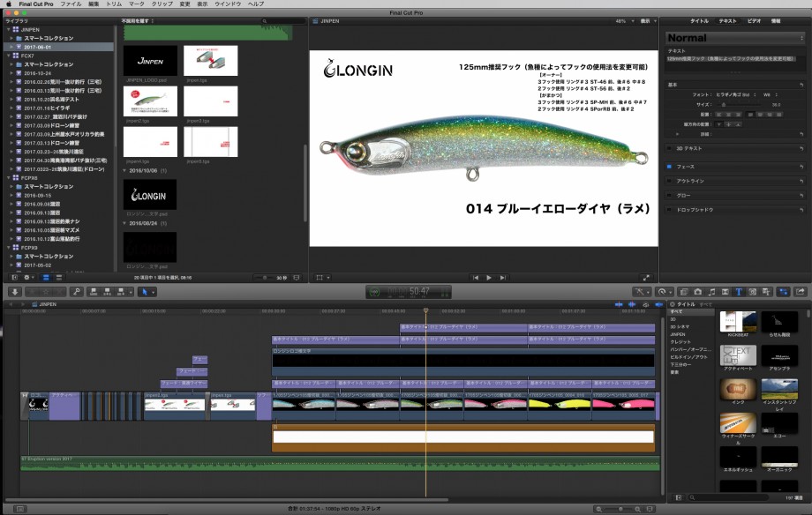Open the 不採用を隠す filter dropdown
Viewport: 812px width, 515px height.
click(137, 20)
